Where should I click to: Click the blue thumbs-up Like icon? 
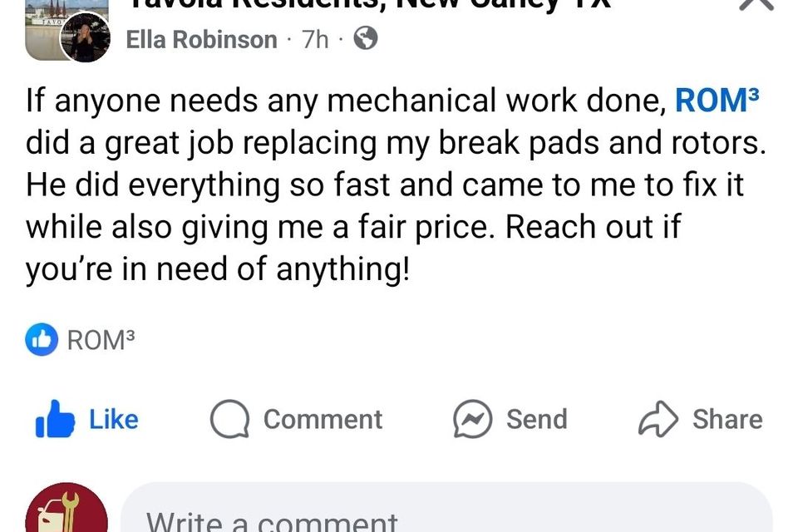[55, 421]
